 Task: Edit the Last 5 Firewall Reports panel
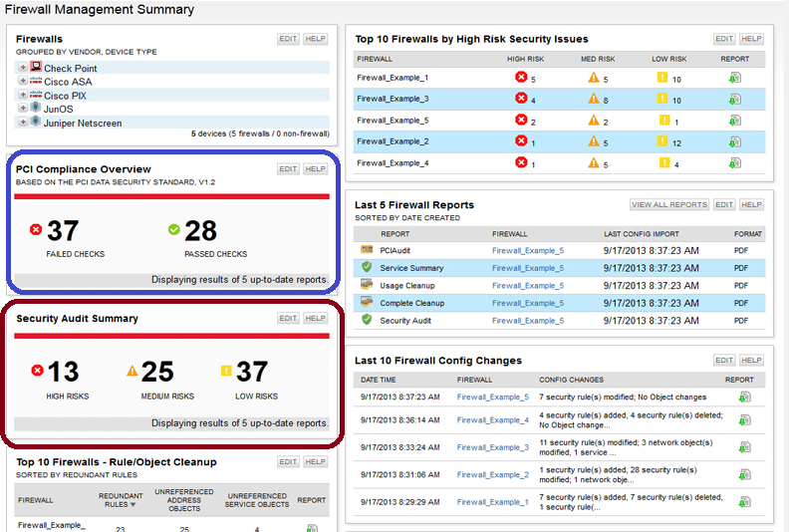724,205
